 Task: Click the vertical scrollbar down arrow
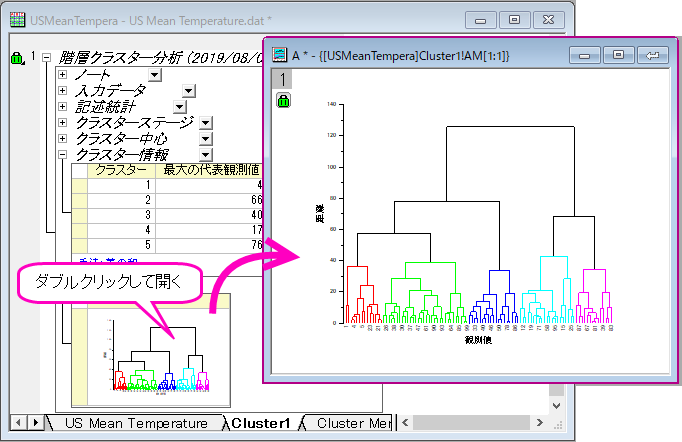556,405
